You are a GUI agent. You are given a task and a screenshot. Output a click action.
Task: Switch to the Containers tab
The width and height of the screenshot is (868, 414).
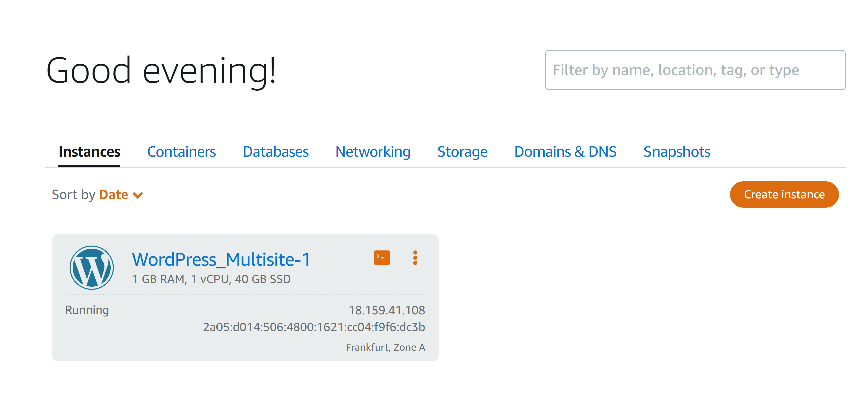(182, 152)
